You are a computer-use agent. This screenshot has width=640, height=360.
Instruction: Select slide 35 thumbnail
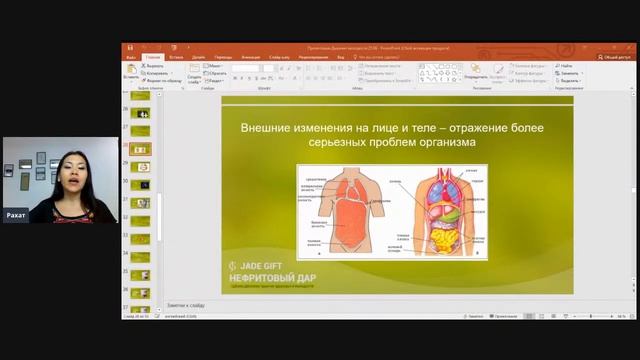click(140, 275)
